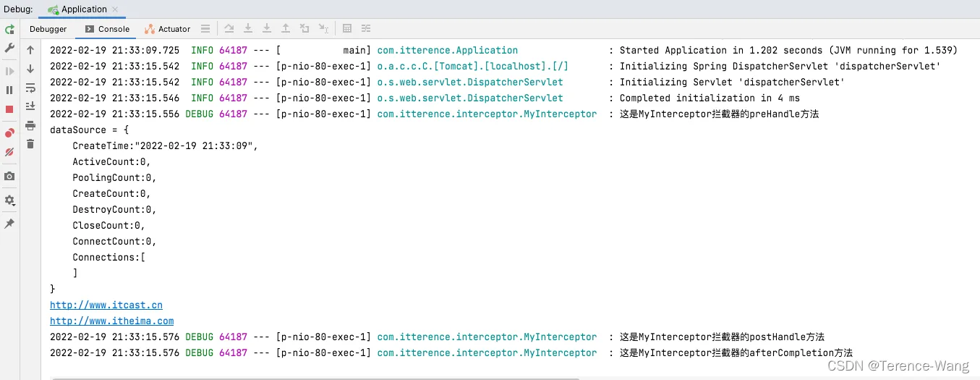Click the Resume Program icon

pyautogui.click(x=9, y=72)
